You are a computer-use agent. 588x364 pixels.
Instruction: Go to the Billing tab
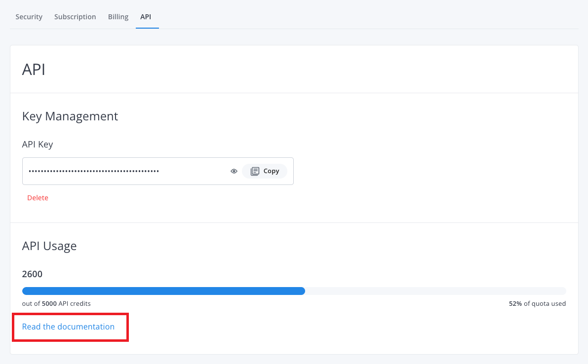click(x=118, y=17)
